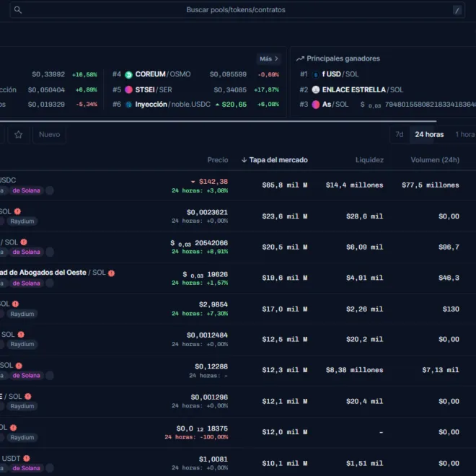This screenshot has width=476, height=476.
Task: Switch to the 24 horas timeframe tab
Action: [x=429, y=134]
